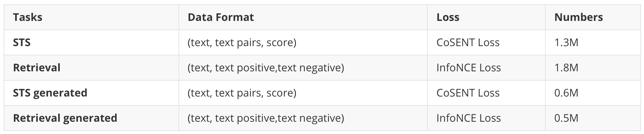
Task: Select the 1.3M numbers cell
Action: 566,42
